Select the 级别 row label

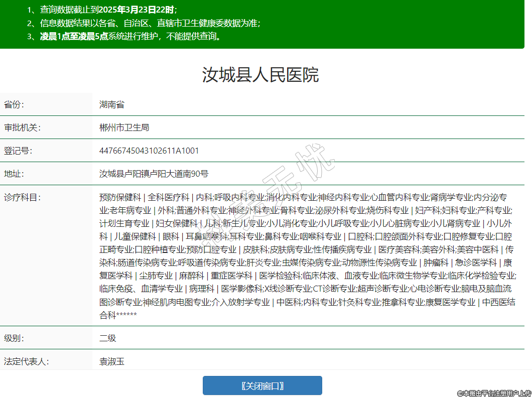pyautogui.click(x=14, y=338)
